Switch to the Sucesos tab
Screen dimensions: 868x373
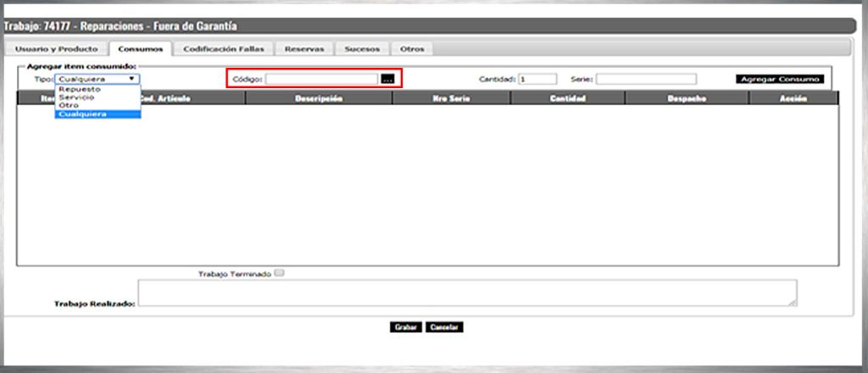click(x=362, y=49)
